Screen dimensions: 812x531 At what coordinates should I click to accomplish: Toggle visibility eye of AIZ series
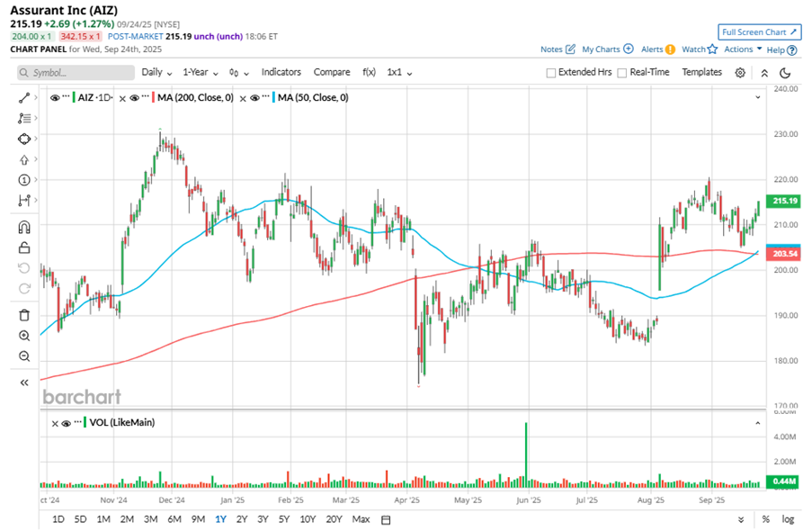[54, 97]
